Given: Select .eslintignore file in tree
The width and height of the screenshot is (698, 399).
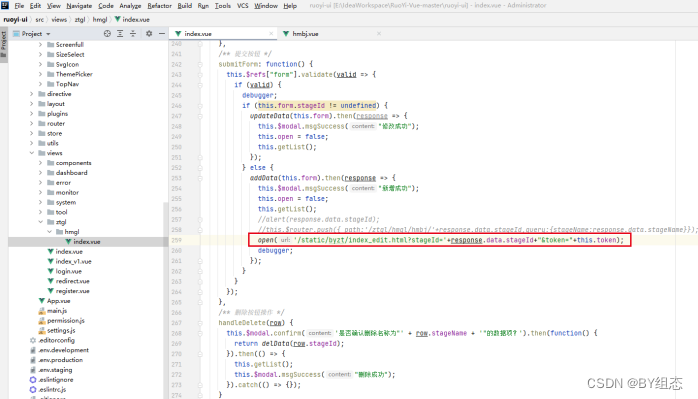Looking at the screenshot, I should point(56,380).
